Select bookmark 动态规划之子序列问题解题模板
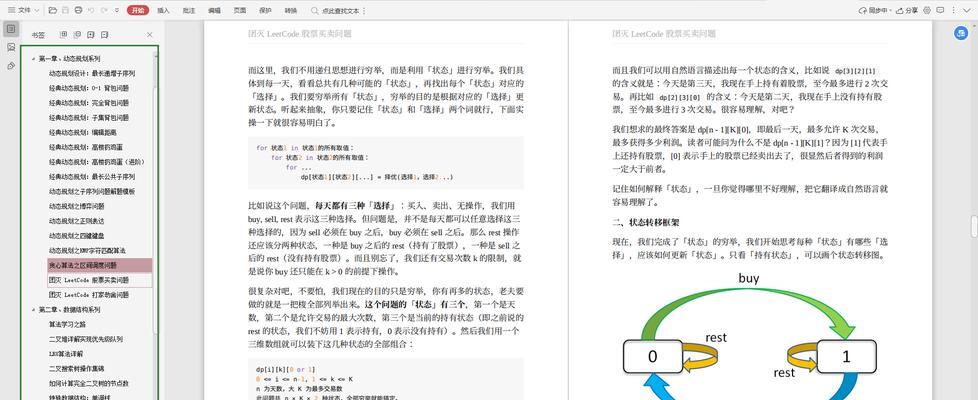 click(92, 192)
